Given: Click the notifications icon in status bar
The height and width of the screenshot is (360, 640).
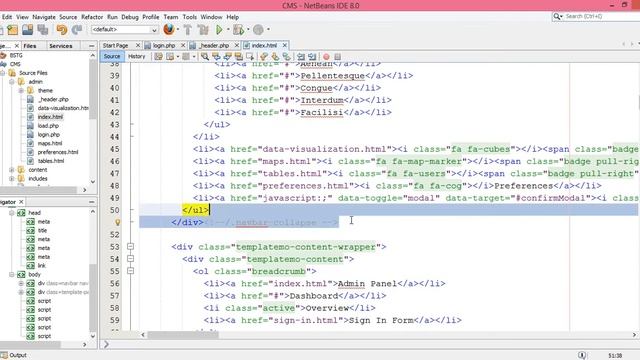Looking at the screenshot, I should tap(582, 355).
